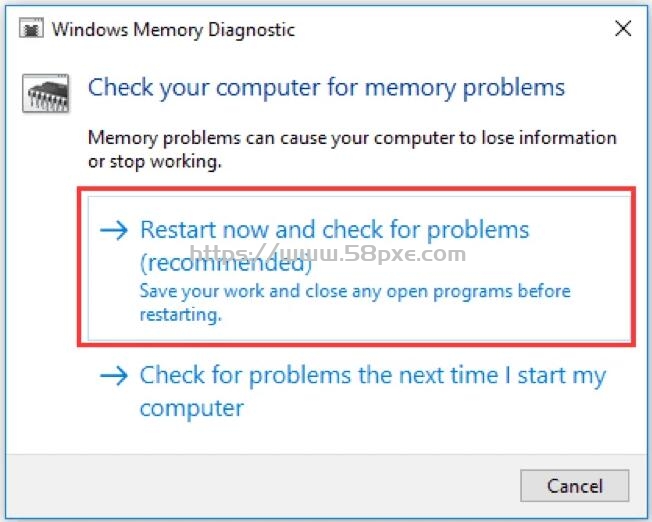Click the small memory chip title bar icon
Viewport: 652px width, 522px height.
tap(31, 29)
